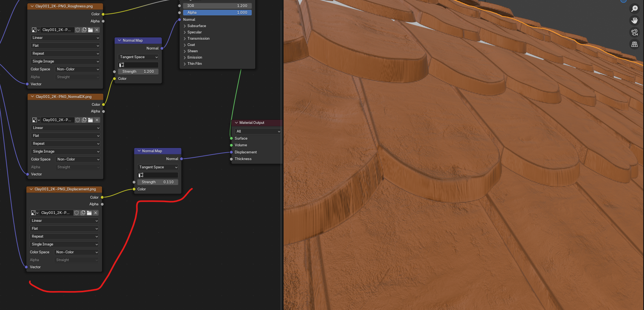Expand the Subsurface panel
The height and width of the screenshot is (310, 644).
tap(196, 26)
